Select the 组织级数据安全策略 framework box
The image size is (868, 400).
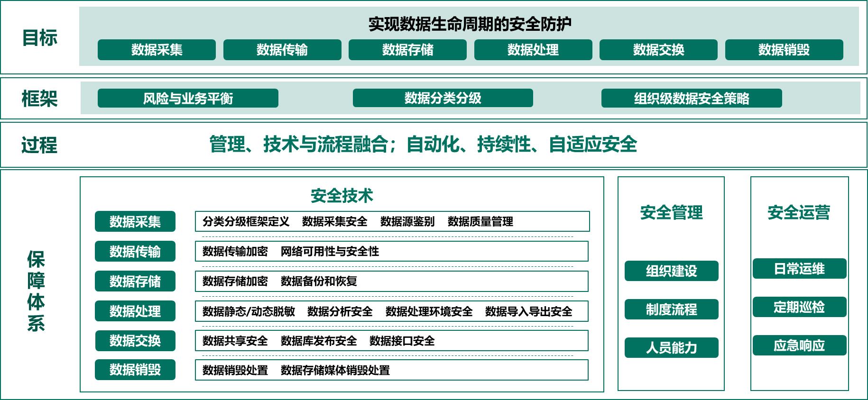click(692, 98)
